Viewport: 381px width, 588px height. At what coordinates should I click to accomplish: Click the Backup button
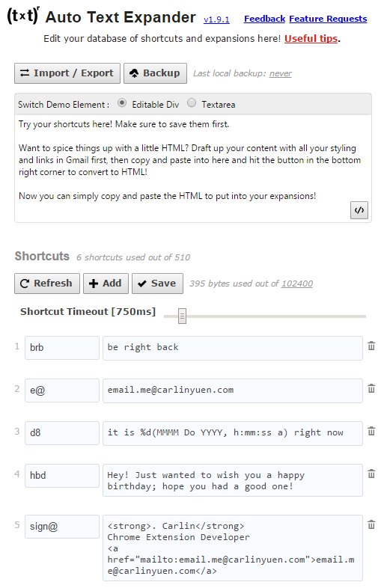[x=155, y=73]
